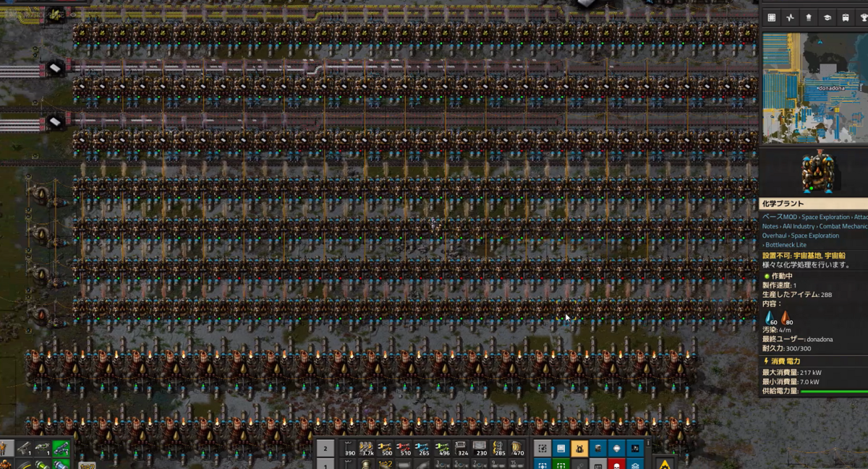Click the 消費 電力 lightning header

pyautogui.click(x=782, y=361)
